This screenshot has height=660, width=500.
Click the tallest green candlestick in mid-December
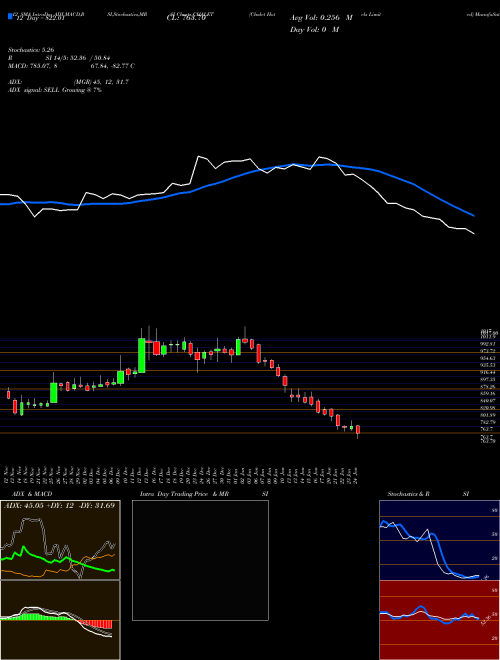142,356
